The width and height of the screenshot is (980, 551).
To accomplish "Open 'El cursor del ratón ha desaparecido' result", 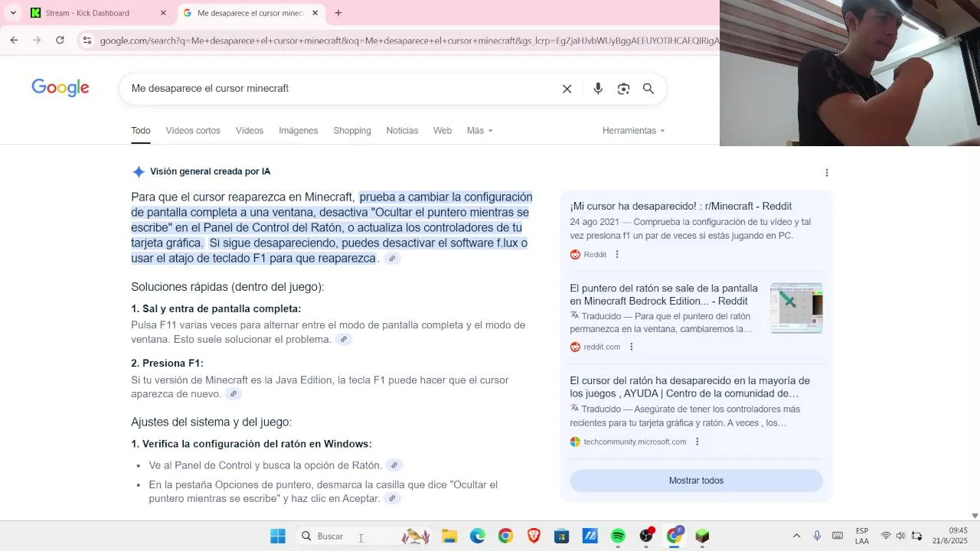I will [x=690, y=387].
